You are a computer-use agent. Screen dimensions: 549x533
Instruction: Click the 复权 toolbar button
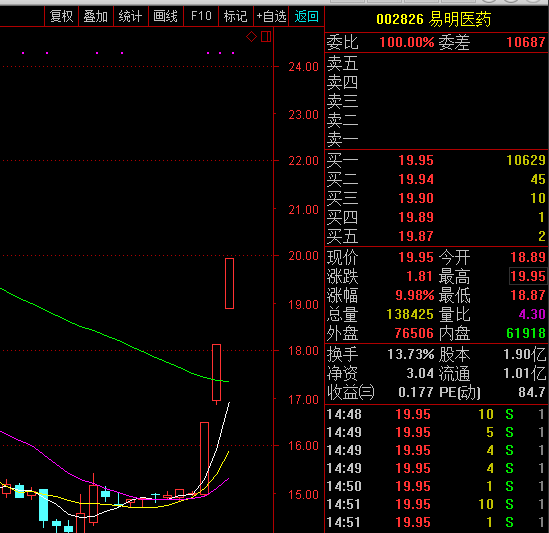click(x=61, y=16)
